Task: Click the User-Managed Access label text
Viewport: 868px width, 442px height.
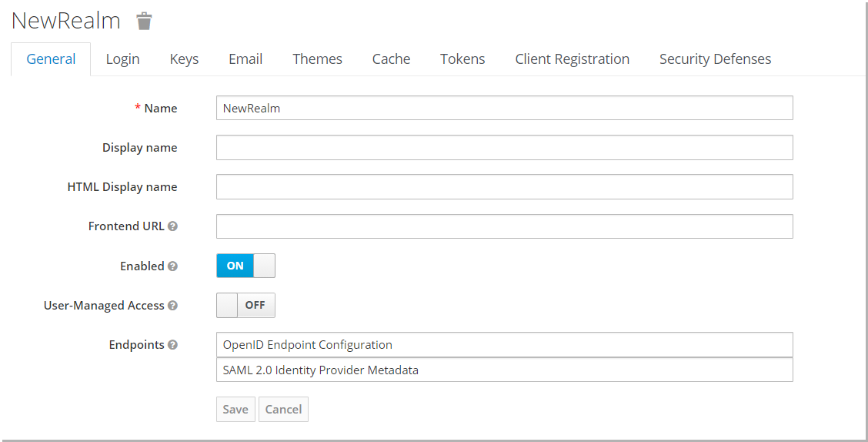Action: pyautogui.click(x=104, y=305)
